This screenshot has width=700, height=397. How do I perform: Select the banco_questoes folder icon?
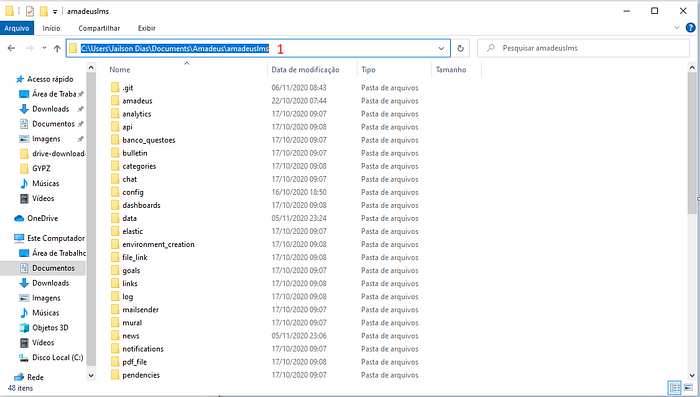(115, 140)
